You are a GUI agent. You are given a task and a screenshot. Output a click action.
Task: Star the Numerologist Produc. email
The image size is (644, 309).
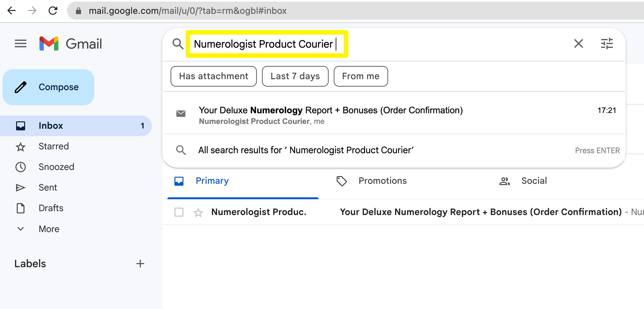[198, 212]
